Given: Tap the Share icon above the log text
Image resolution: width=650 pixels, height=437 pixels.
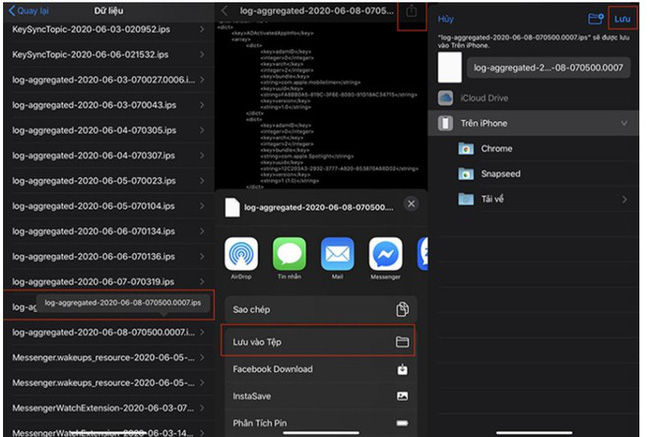Looking at the screenshot, I should click(x=411, y=13).
